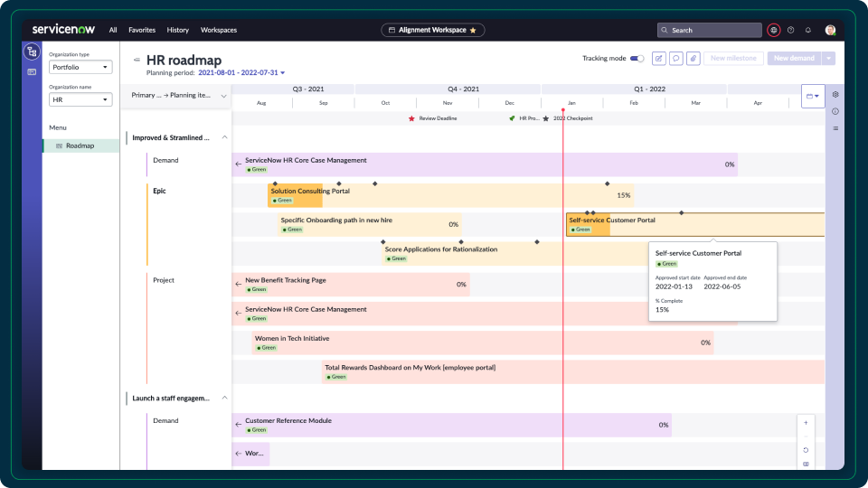The image size is (868, 488).
Task: Click the edit pencil icon beside Tracking mode
Action: [659, 59]
